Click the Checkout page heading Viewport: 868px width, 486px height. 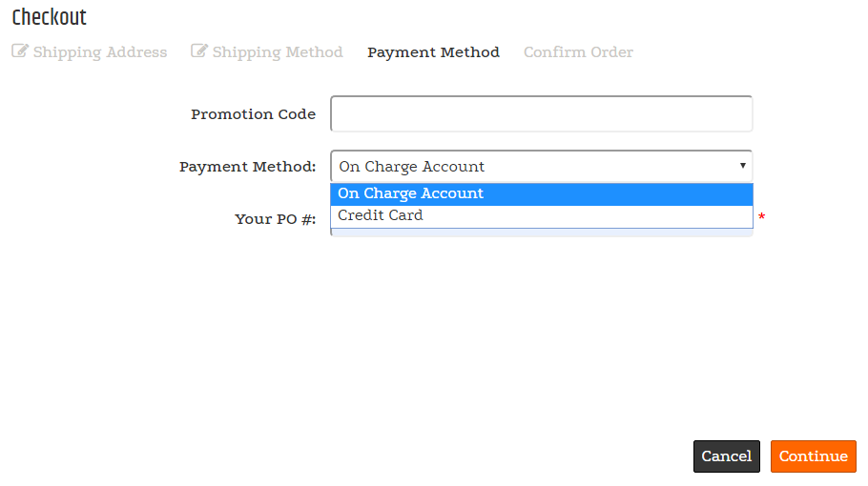pyautogui.click(x=49, y=17)
